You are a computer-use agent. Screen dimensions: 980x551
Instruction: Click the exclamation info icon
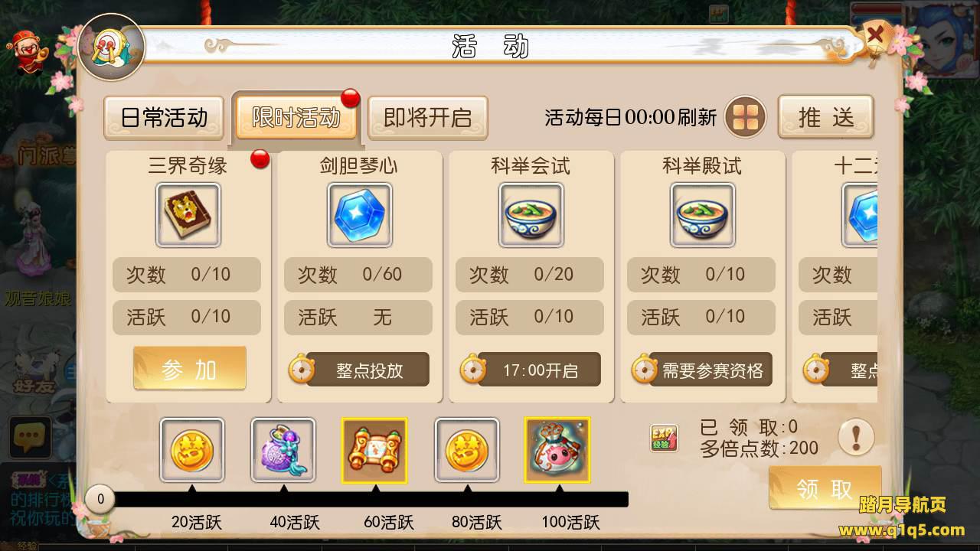[x=856, y=438]
